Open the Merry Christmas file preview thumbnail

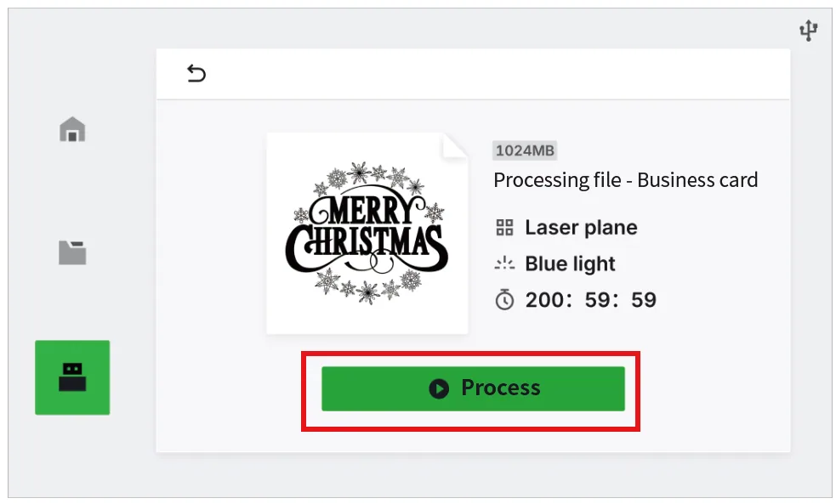tap(367, 234)
